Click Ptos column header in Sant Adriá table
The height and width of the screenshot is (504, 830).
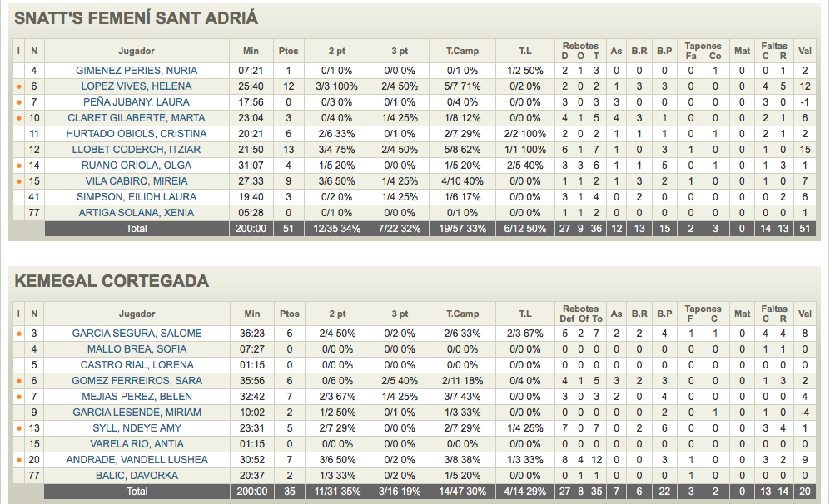289,51
